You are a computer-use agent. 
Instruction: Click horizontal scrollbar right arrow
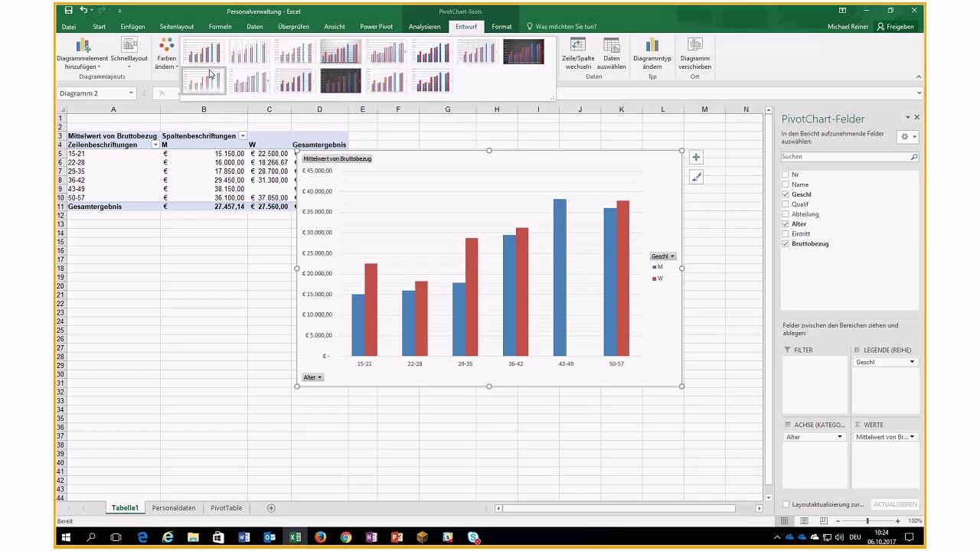coord(759,508)
